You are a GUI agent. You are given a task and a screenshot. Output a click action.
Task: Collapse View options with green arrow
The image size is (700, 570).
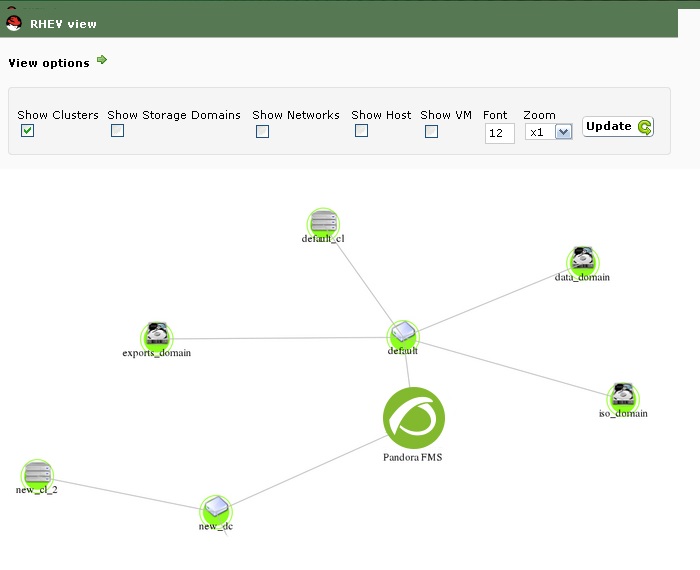(102, 60)
